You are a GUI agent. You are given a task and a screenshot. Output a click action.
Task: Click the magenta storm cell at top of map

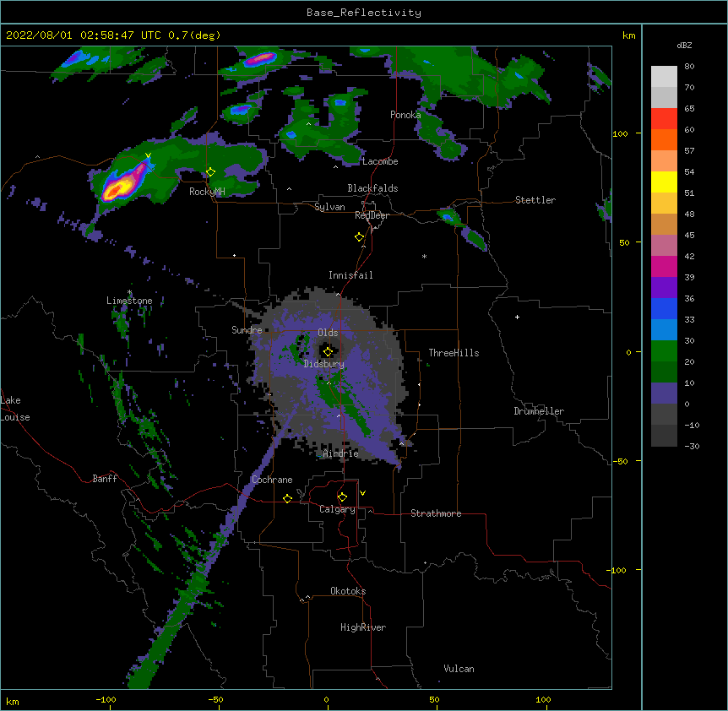point(261,59)
